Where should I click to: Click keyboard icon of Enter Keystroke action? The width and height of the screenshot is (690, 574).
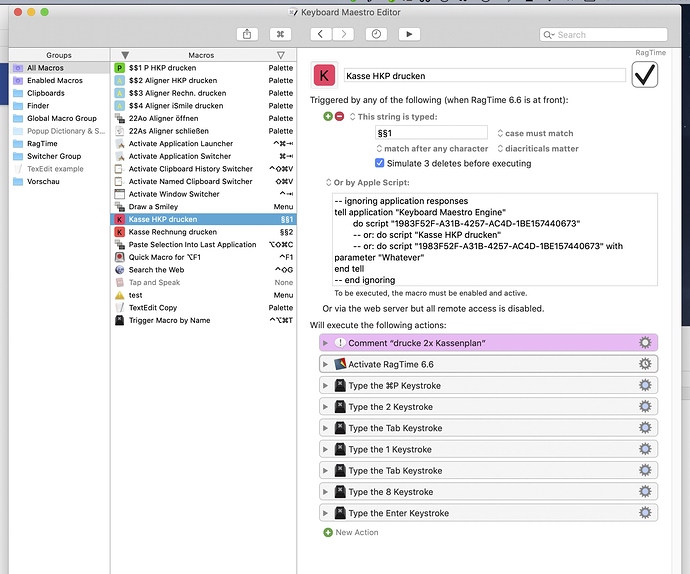(x=340, y=513)
